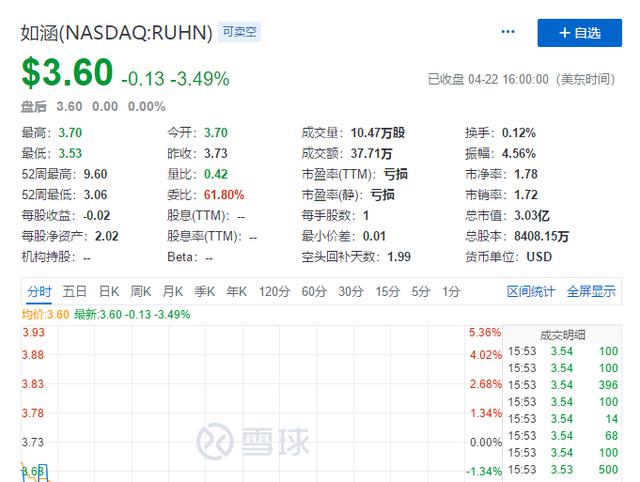
Task: Click the 振幅 value 4.56%
Action: (x=519, y=153)
